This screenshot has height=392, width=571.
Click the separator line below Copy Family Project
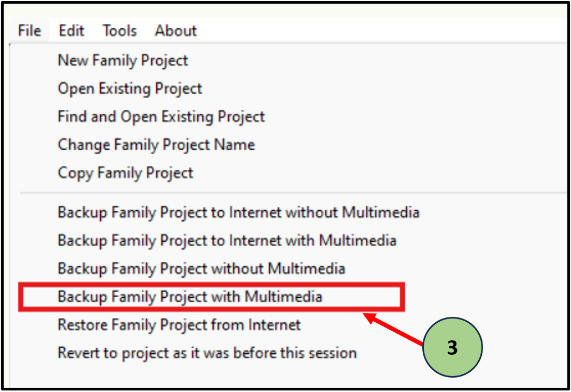[293, 192]
